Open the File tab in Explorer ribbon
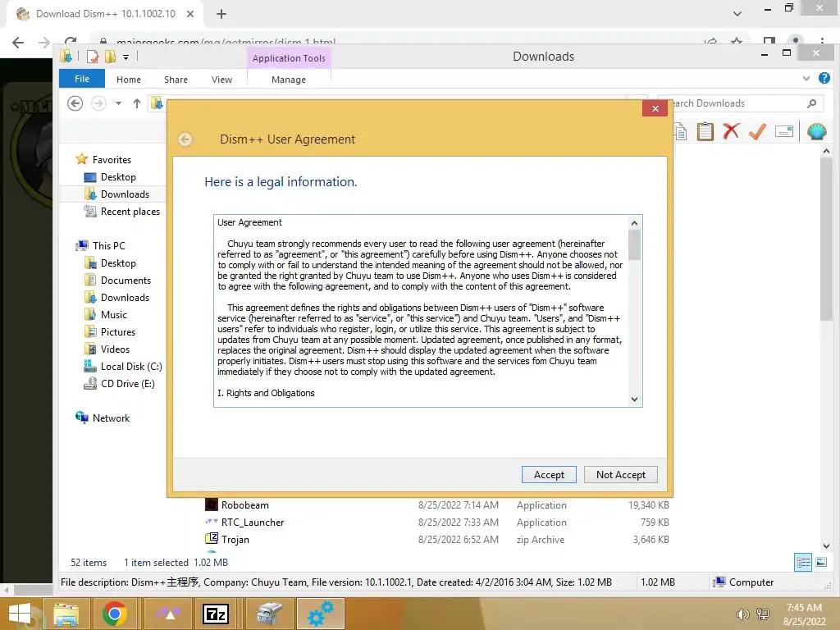This screenshot has width=840, height=630. [82, 79]
